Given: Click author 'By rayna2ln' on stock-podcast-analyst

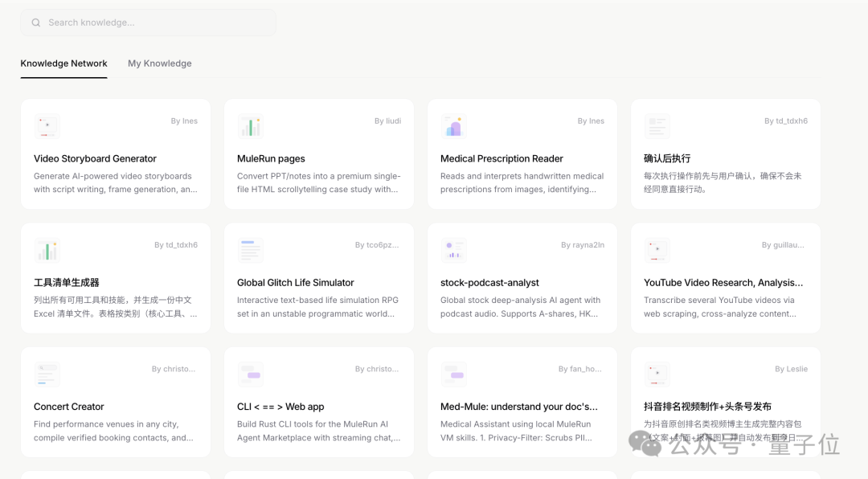Looking at the screenshot, I should tap(583, 245).
